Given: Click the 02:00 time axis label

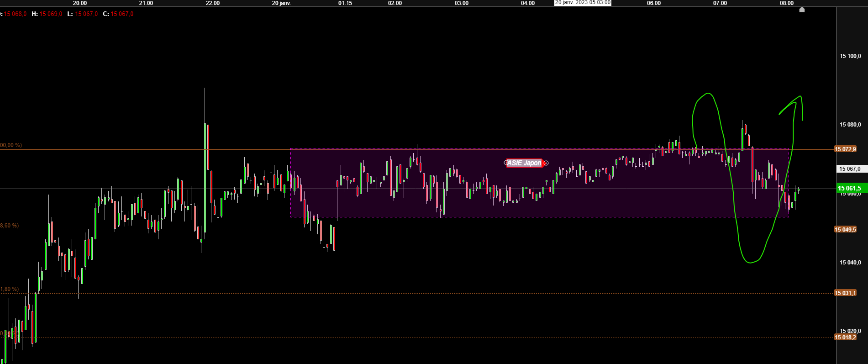Looking at the screenshot, I should click(395, 3).
